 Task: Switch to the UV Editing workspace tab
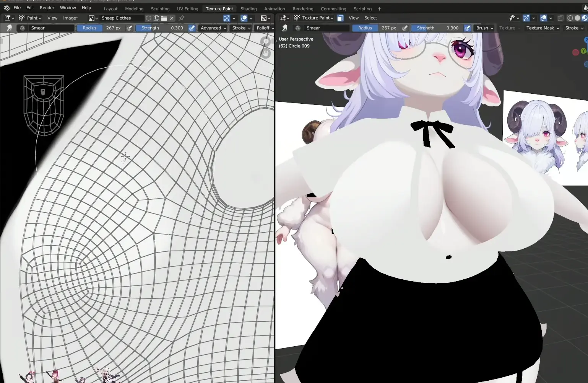[x=187, y=9]
